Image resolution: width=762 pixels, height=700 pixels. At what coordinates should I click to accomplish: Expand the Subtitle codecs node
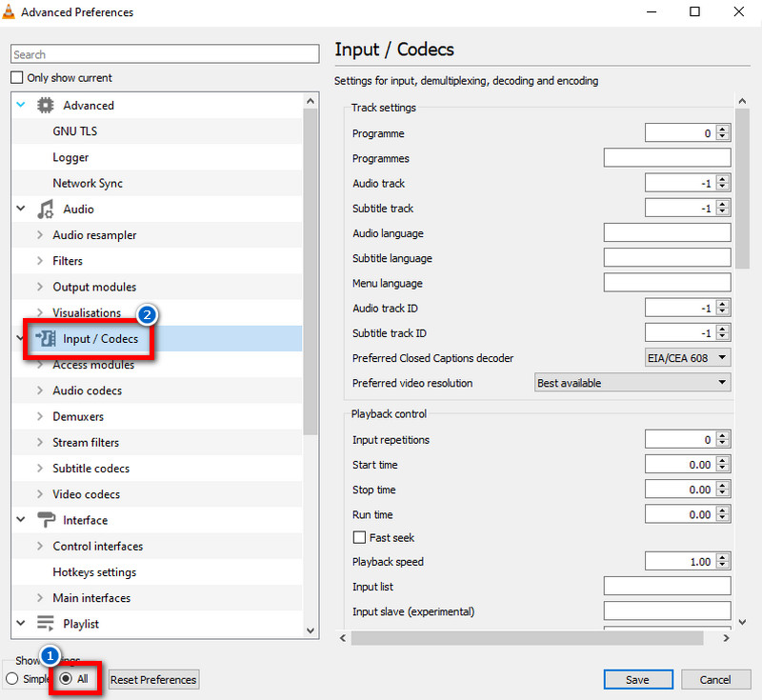pos(40,468)
